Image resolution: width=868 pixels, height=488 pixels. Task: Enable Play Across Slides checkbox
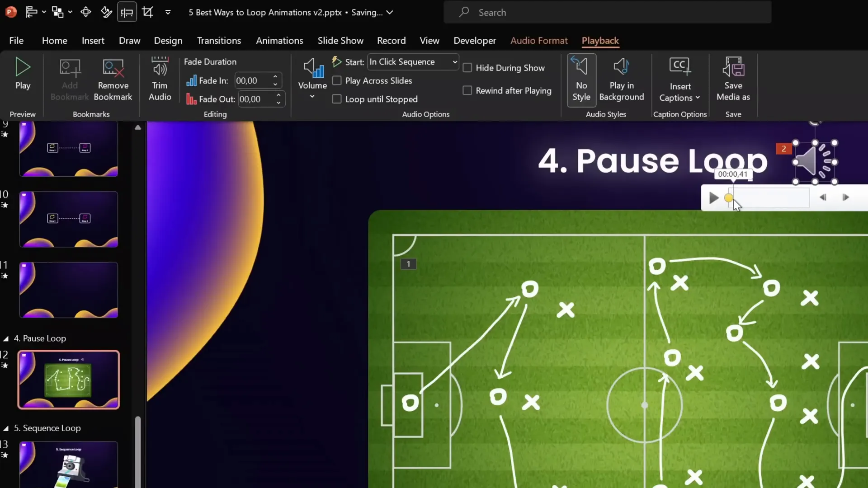click(337, 80)
